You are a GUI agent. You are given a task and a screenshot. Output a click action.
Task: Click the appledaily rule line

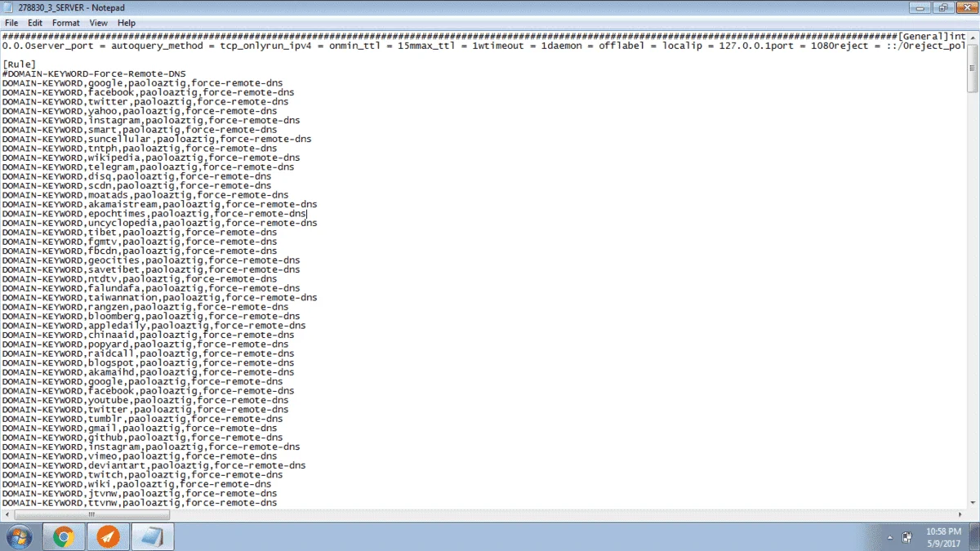point(154,326)
